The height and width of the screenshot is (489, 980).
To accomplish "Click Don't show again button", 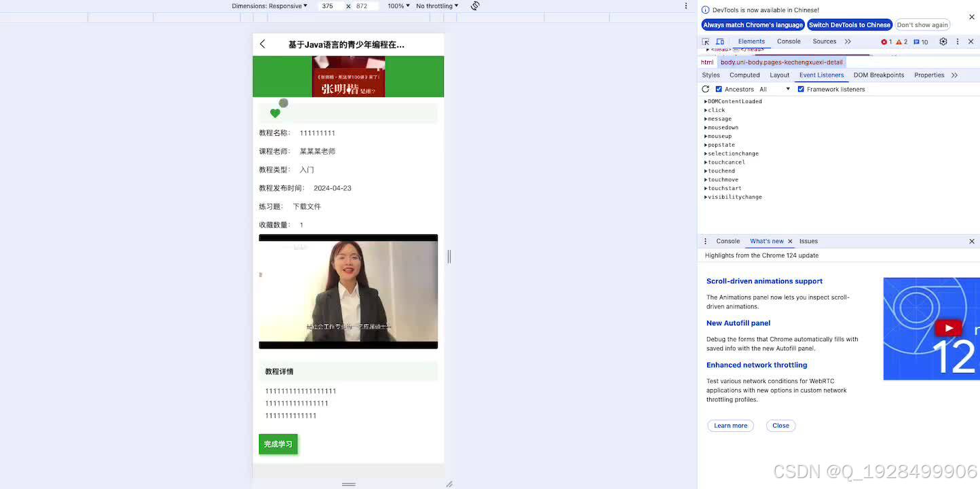I will pos(922,25).
